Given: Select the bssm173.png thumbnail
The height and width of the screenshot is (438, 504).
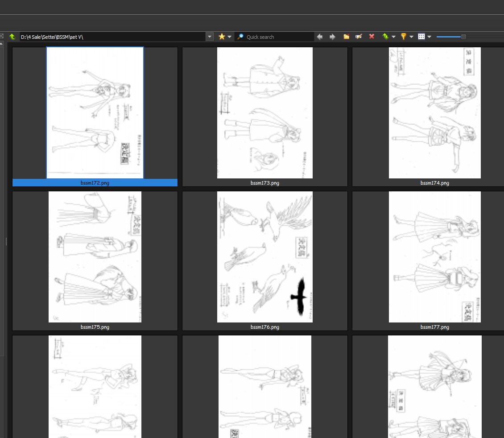Looking at the screenshot, I should point(264,113).
